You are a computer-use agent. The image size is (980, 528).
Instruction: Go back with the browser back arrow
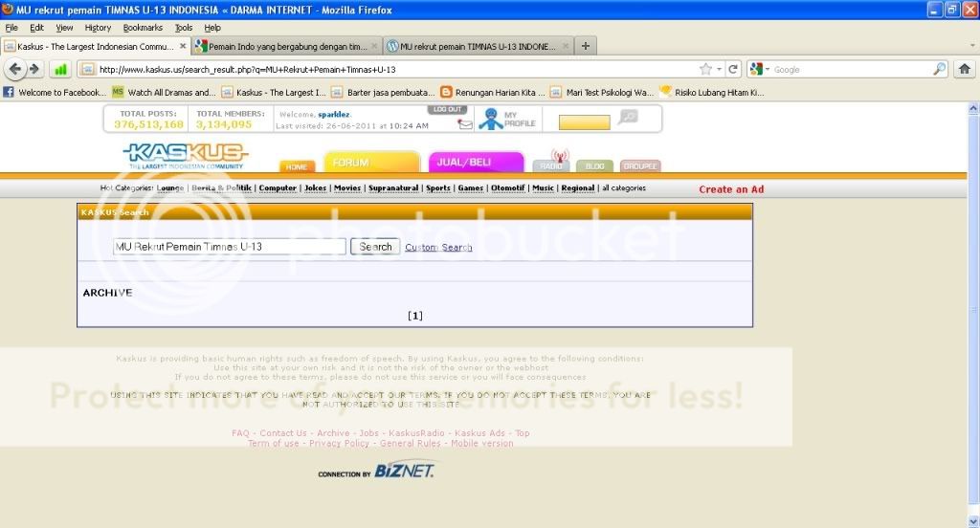point(15,70)
